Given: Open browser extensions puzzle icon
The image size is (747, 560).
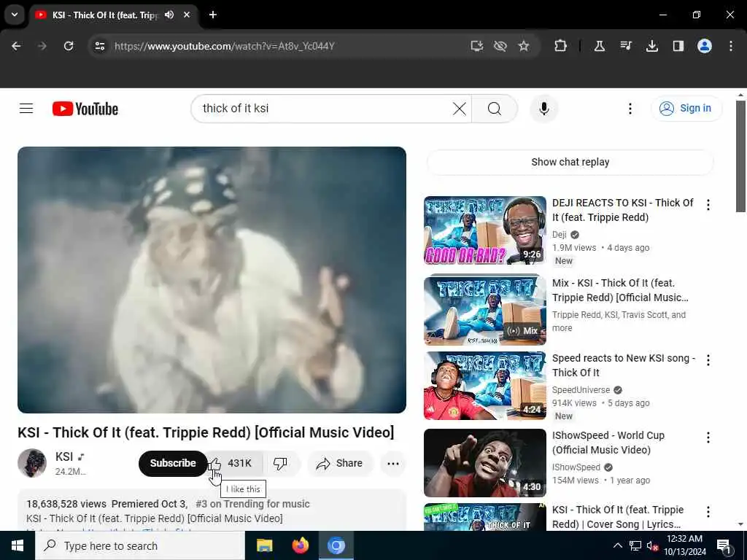Looking at the screenshot, I should [561, 46].
